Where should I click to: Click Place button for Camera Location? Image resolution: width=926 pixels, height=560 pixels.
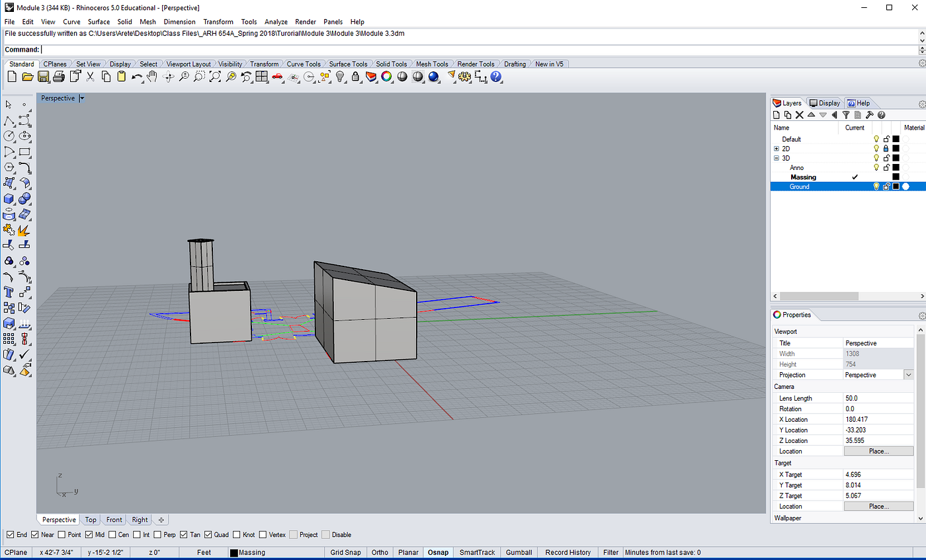[x=879, y=451]
